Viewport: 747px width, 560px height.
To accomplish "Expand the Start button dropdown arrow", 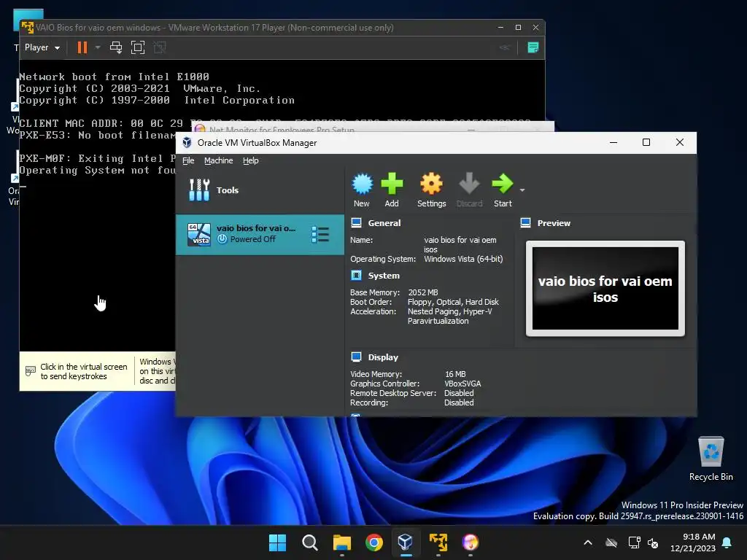I will (x=522, y=190).
